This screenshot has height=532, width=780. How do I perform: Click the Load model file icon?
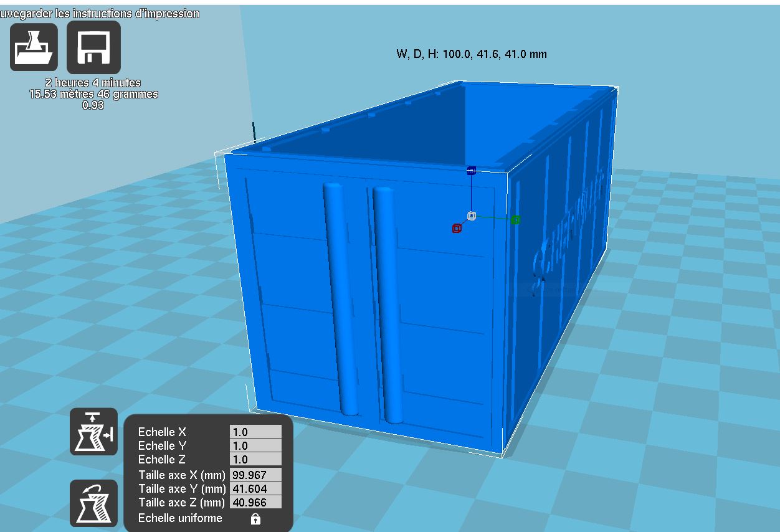point(34,47)
